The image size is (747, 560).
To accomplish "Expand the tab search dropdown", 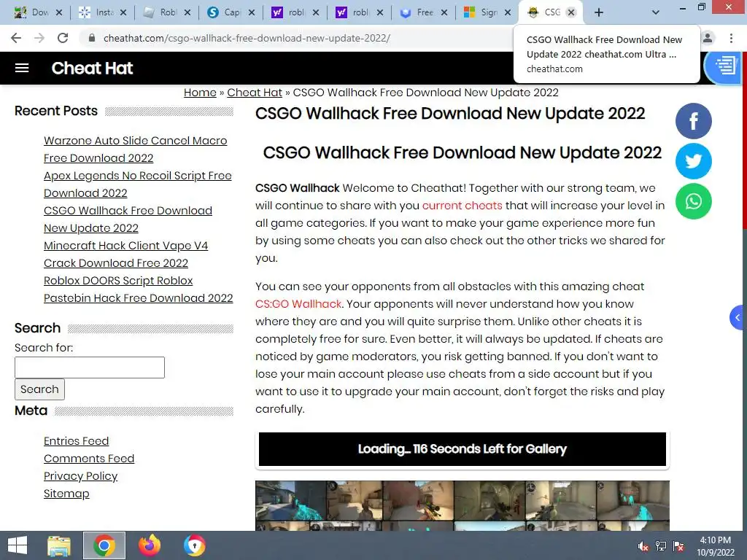I will [656, 12].
